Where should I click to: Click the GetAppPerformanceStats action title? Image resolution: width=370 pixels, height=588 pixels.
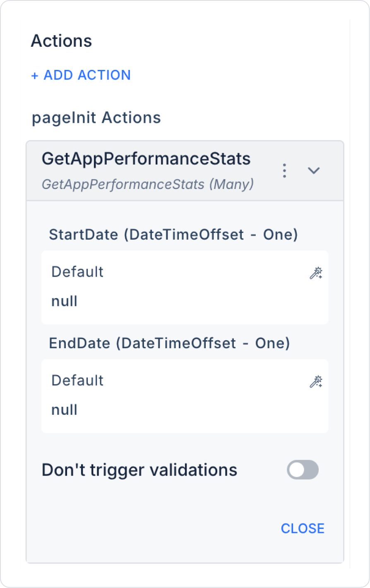[x=146, y=159]
